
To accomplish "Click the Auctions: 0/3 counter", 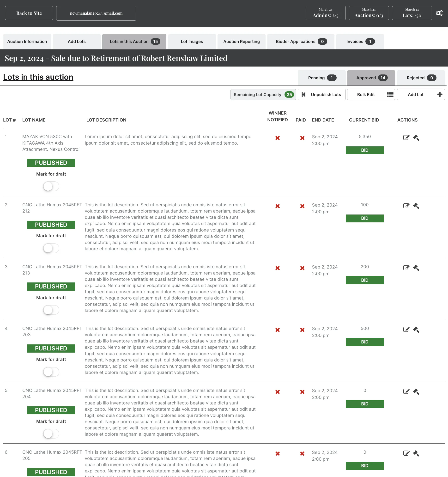I will tap(369, 13).
